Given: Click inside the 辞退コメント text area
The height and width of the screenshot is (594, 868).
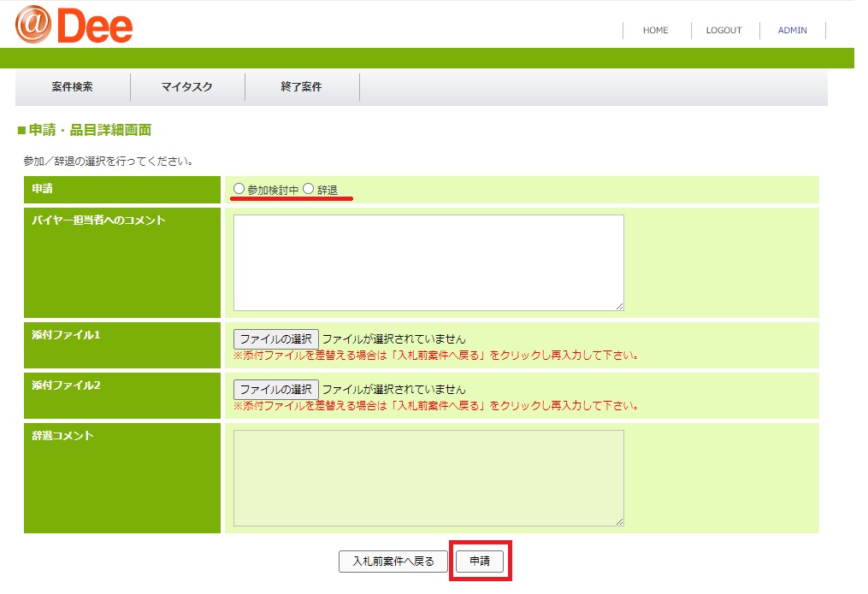Looking at the screenshot, I should point(428,479).
